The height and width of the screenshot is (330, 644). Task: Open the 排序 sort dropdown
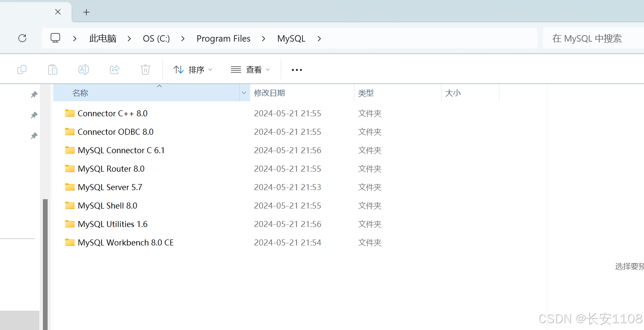tap(193, 70)
